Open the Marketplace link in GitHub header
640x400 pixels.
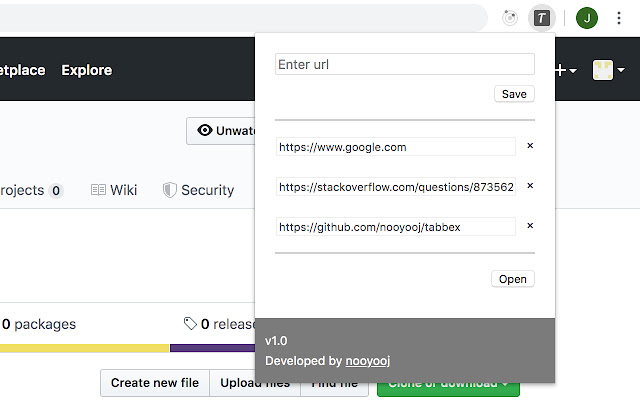coord(22,70)
